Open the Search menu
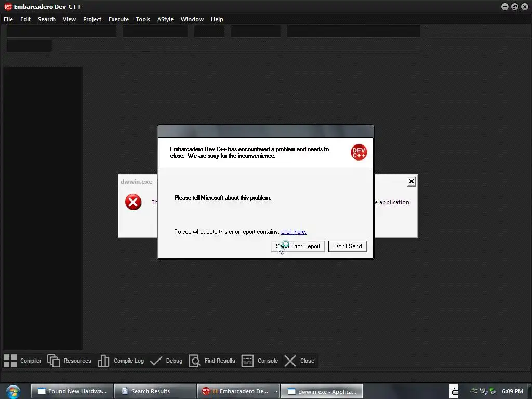The height and width of the screenshot is (399, 532). pyautogui.click(x=47, y=19)
